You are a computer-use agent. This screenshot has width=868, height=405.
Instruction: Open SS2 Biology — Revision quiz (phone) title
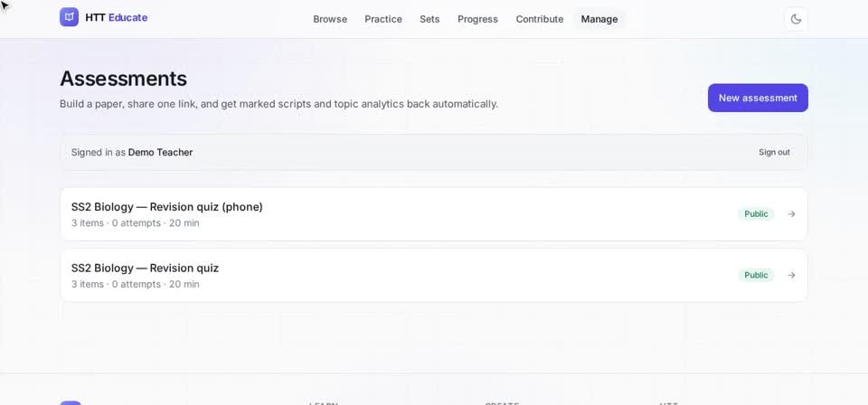pyautogui.click(x=167, y=207)
